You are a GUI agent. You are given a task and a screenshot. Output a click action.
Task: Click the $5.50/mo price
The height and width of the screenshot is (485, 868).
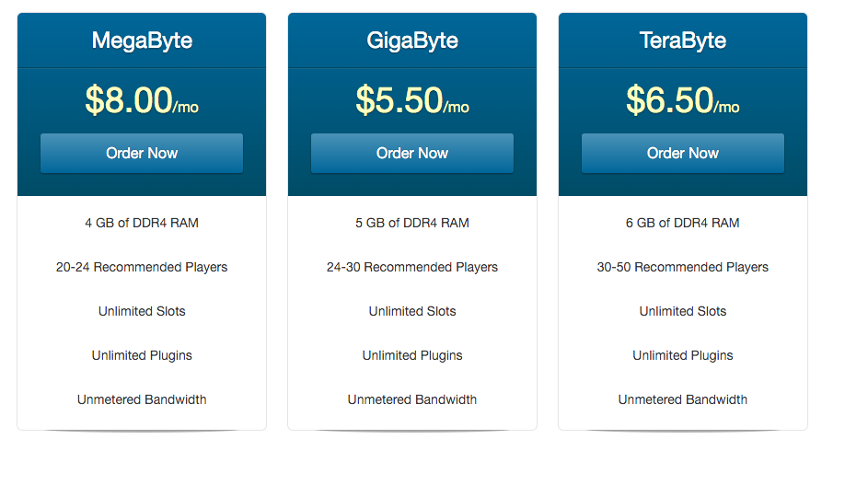click(x=412, y=100)
